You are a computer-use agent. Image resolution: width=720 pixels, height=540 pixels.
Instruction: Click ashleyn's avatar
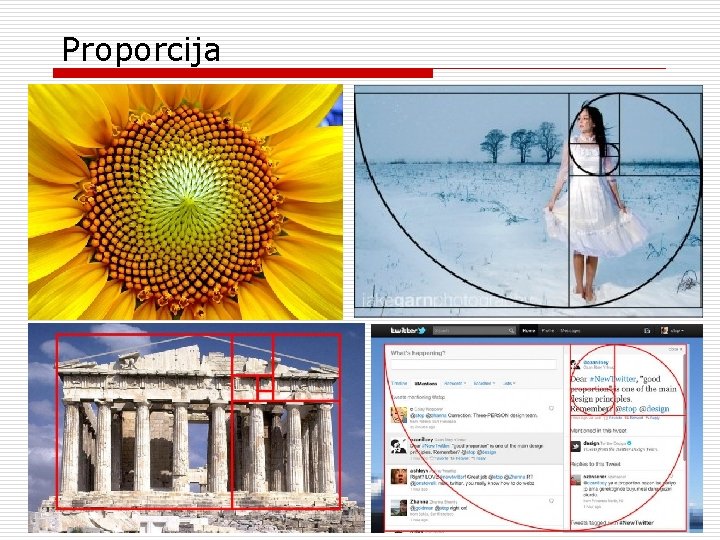click(x=399, y=477)
